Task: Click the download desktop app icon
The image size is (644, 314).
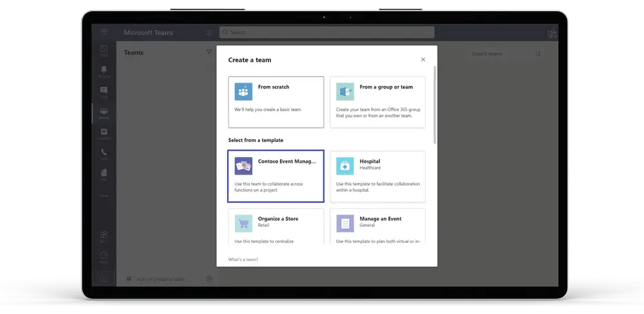Action: click(x=104, y=279)
